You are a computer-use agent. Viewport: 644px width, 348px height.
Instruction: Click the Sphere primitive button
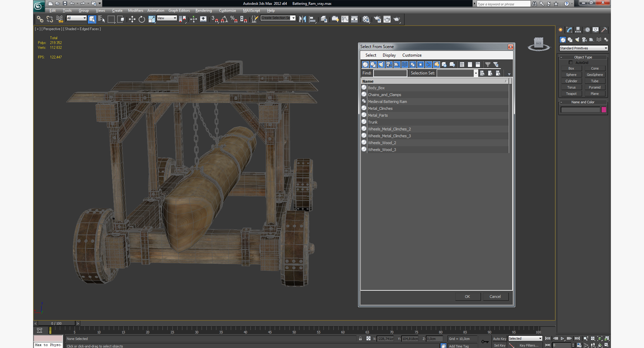click(571, 75)
